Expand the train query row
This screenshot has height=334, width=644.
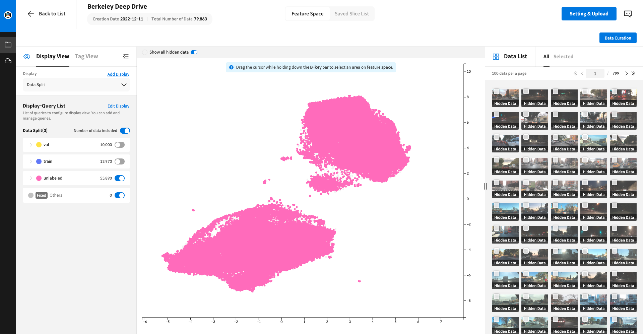coord(31,161)
